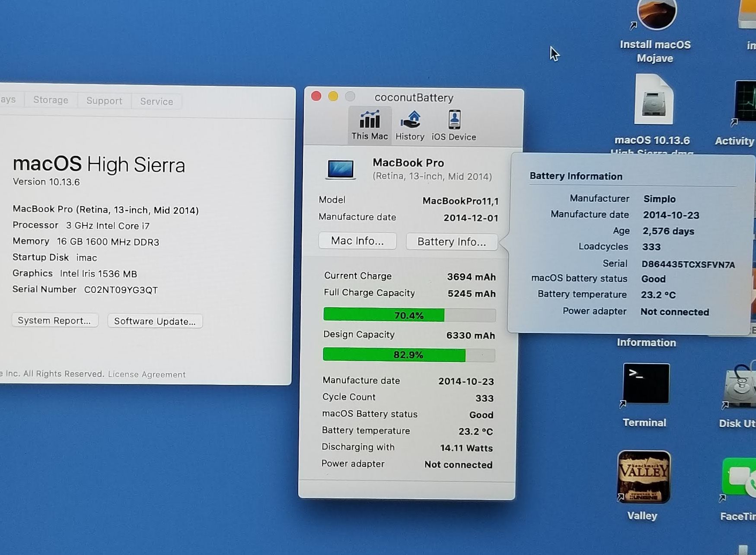756x555 pixels.
Task: Select the macOS 10.13.6 High Sierra dmg file
Action: [654, 102]
